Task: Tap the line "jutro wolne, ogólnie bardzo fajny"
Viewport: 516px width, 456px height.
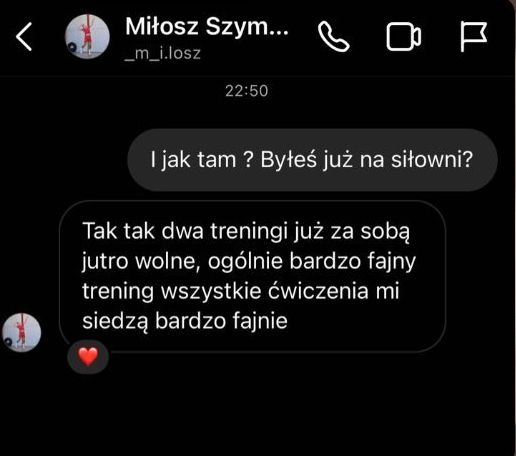Action: [249, 261]
